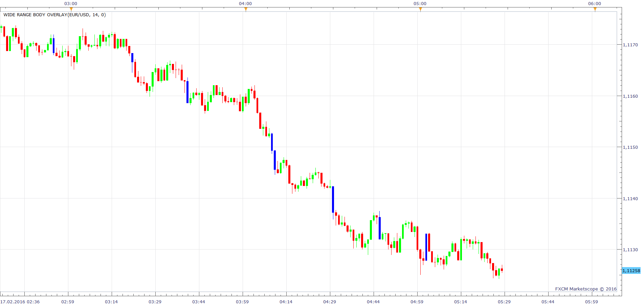The width and height of the screenshot is (644, 306).
Task: Click the 1,1130 price axis label
Action: 630,250
